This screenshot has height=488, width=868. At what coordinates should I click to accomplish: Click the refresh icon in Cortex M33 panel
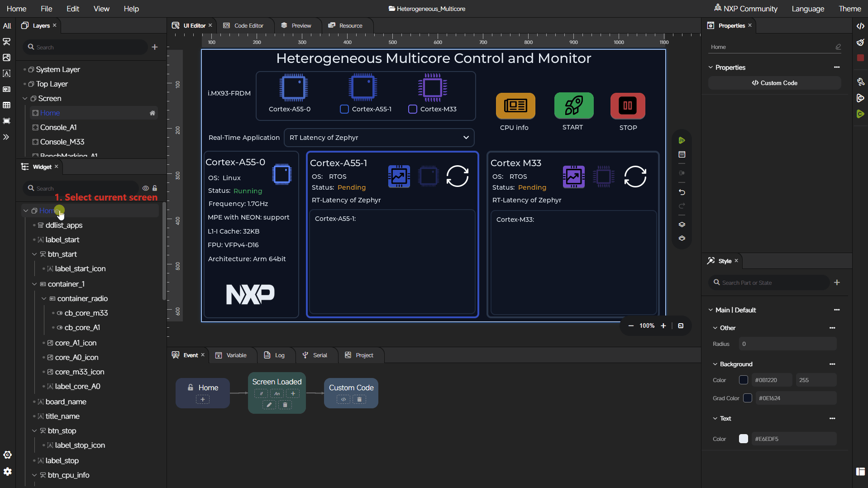point(635,176)
